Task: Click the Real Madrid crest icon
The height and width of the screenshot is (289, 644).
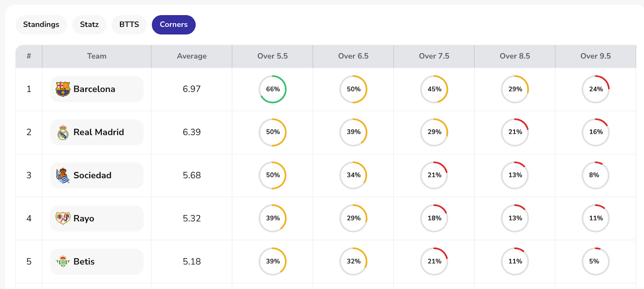Action: [x=63, y=132]
